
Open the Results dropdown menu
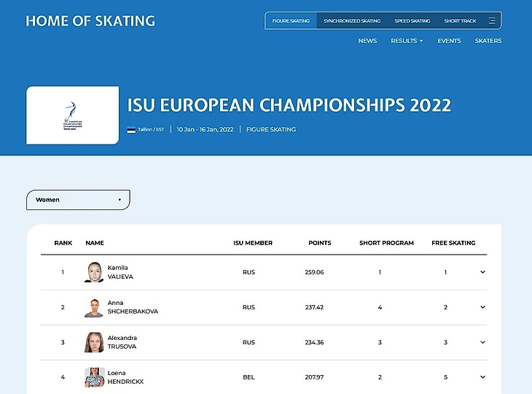pos(407,41)
